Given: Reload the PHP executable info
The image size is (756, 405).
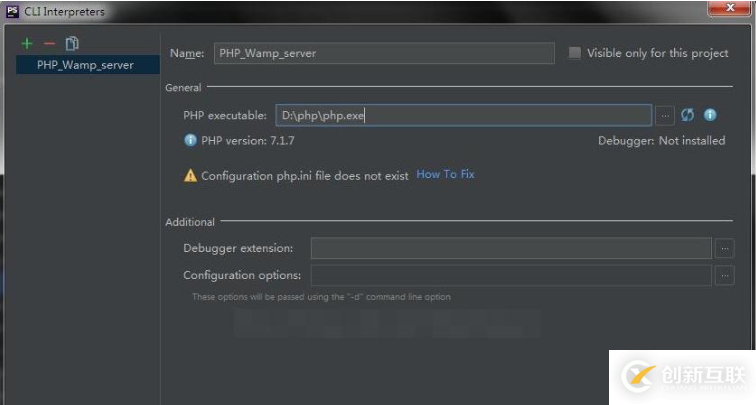Looking at the screenshot, I should (688, 115).
